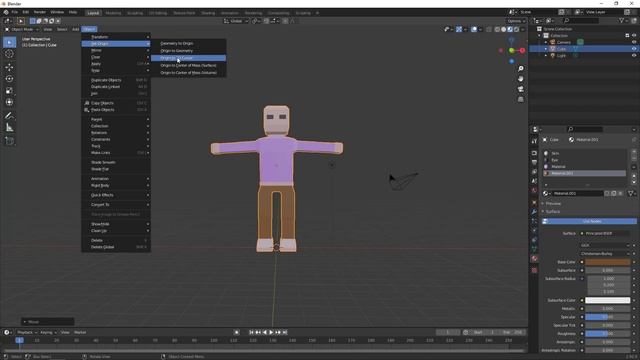Image resolution: width=640 pixels, height=360 pixels.
Task: Open the Render properties tab
Action: click(534, 153)
